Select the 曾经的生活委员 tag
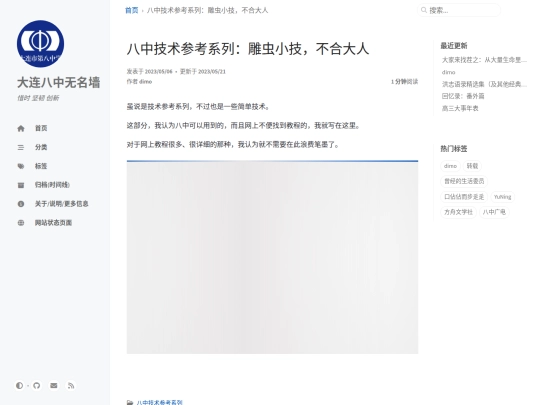Viewport: 540px width, 405px height. [x=464, y=181]
